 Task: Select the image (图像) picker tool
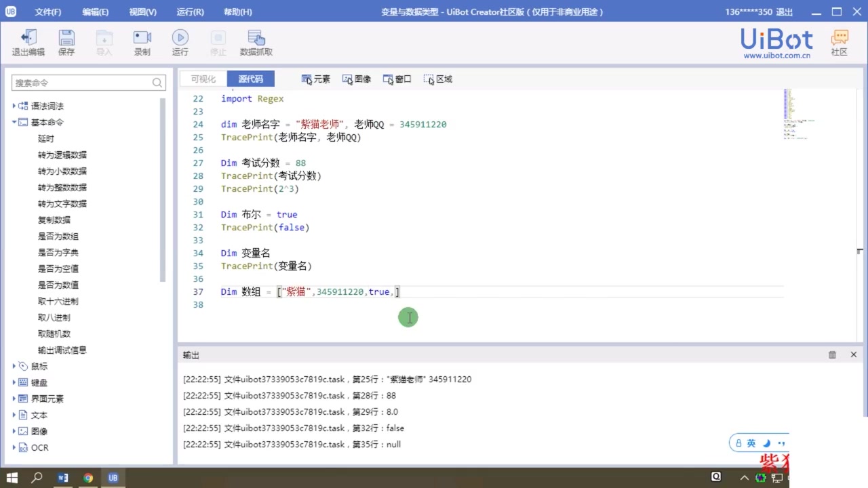(x=357, y=79)
